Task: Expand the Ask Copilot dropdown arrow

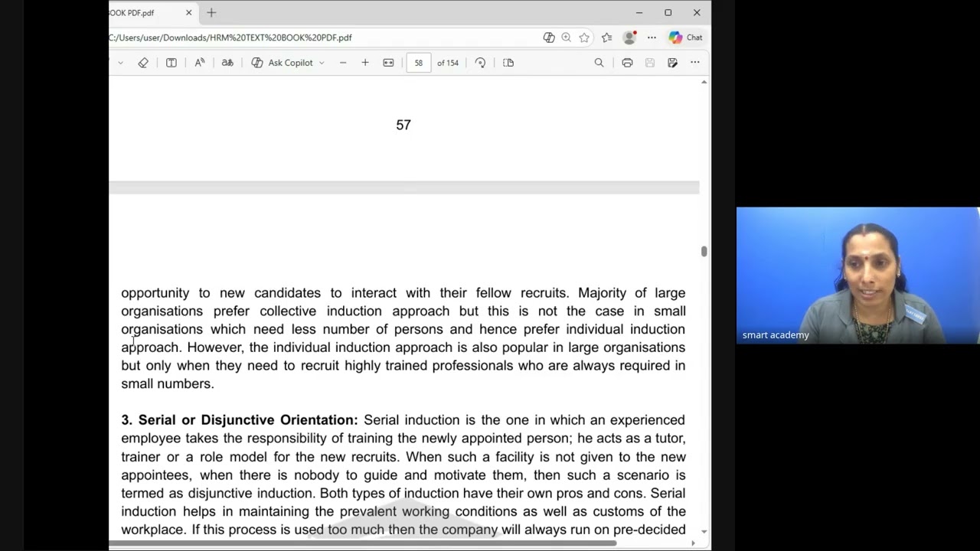Action: coord(322,63)
